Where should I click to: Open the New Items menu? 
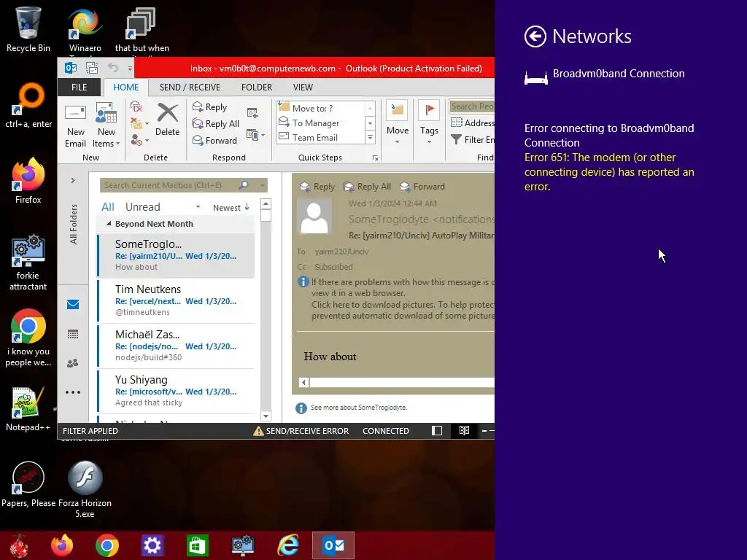coord(106,125)
